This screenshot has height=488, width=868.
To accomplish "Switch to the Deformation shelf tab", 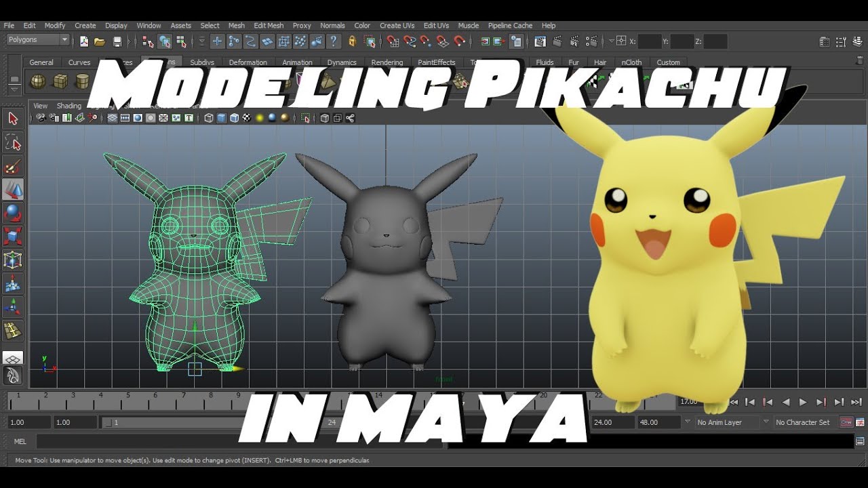I will click(x=248, y=62).
